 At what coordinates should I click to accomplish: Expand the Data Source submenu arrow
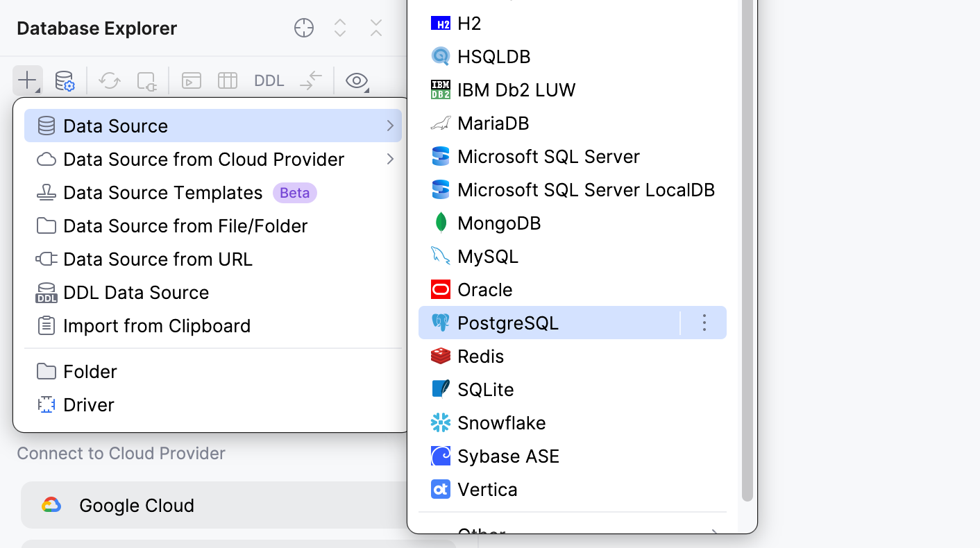(390, 126)
